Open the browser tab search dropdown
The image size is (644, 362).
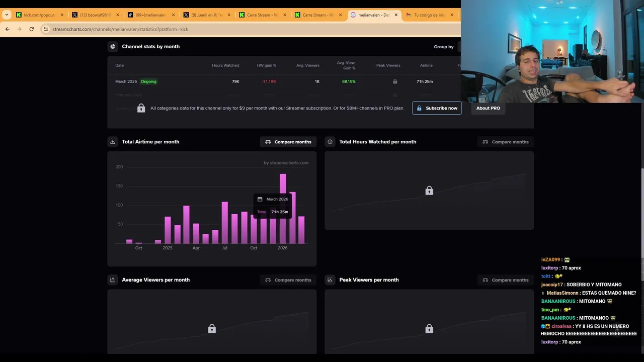click(7, 15)
